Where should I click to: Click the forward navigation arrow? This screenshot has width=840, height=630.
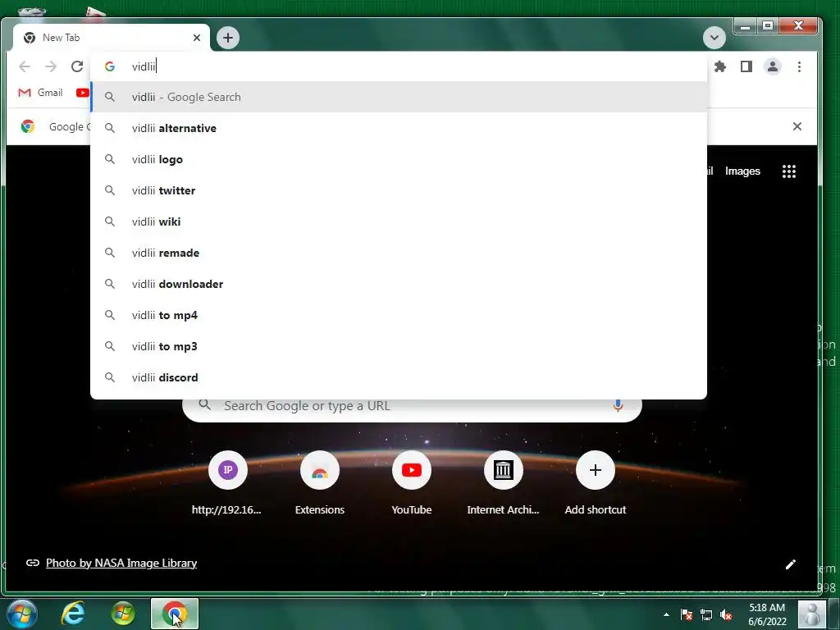tap(51, 66)
